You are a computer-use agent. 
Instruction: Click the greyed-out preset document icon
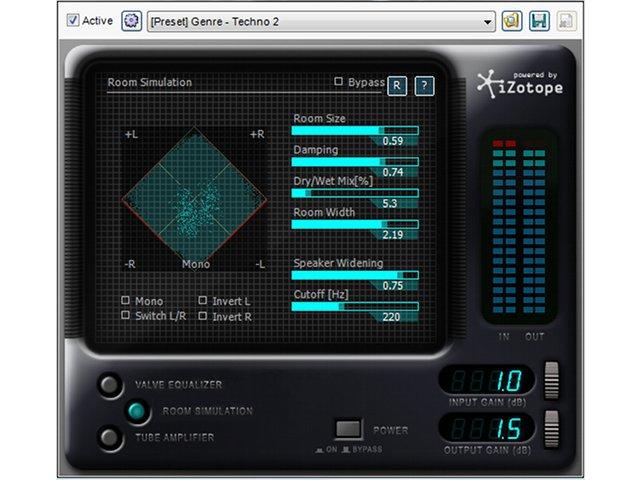pos(566,21)
